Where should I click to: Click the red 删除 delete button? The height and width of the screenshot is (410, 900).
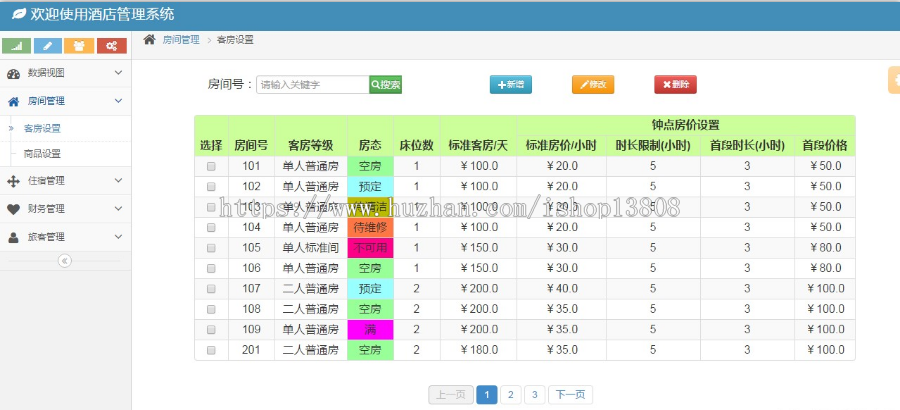point(676,84)
